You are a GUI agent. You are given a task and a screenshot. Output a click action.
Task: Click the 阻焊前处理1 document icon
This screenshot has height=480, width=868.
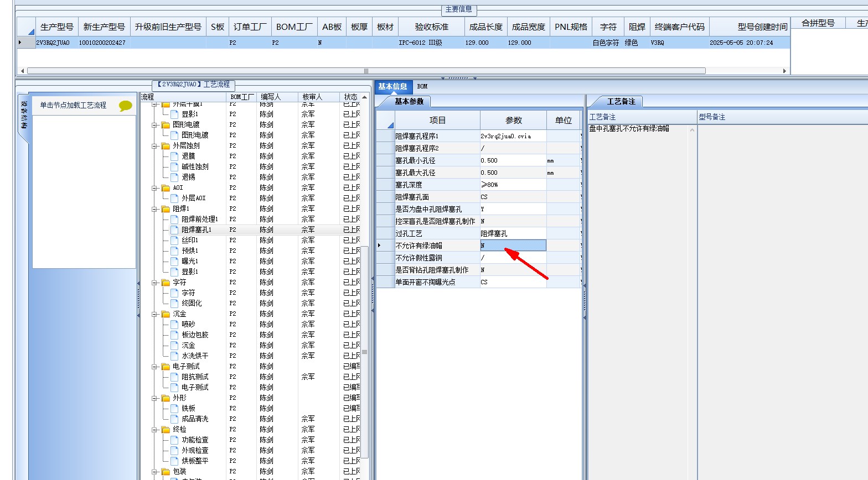click(x=174, y=220)
